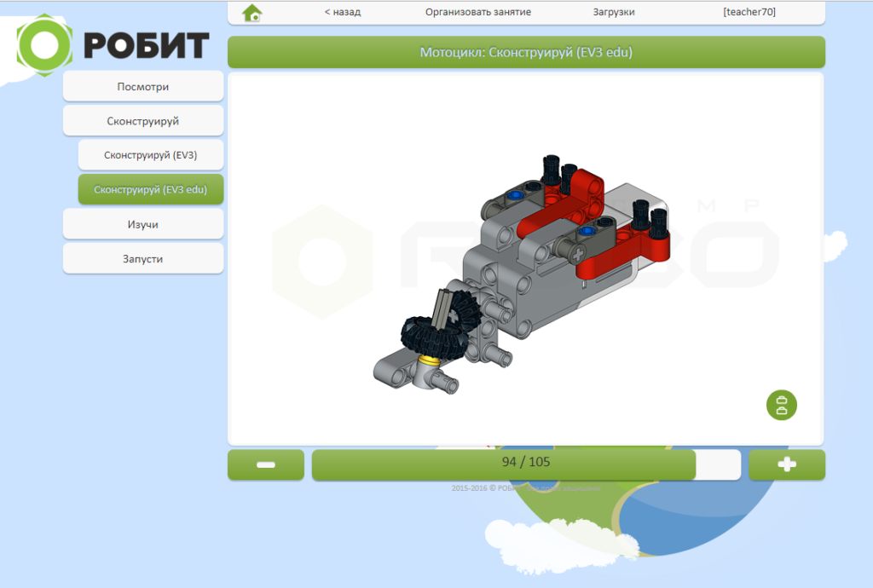Click 'Мотоцикл: Сконструируй (EV3 edu)' title bar
The height and width of the screenshot is (588, 873).
click(526, 52)
